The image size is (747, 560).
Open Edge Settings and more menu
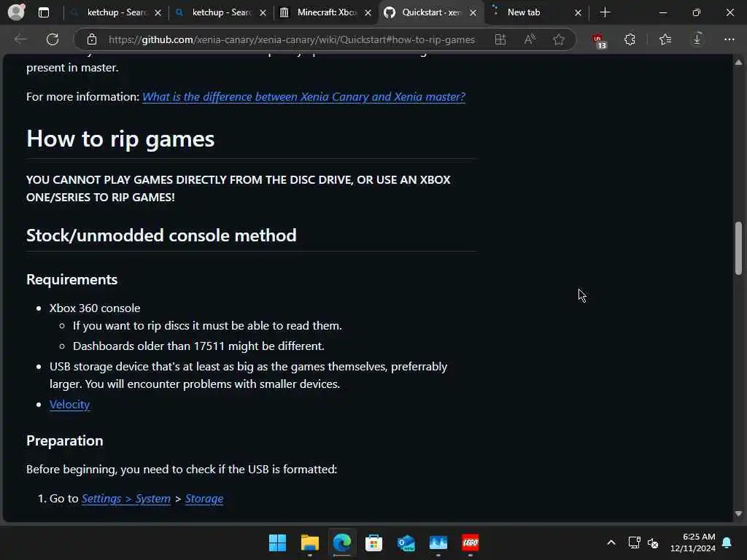click(729, 39)
